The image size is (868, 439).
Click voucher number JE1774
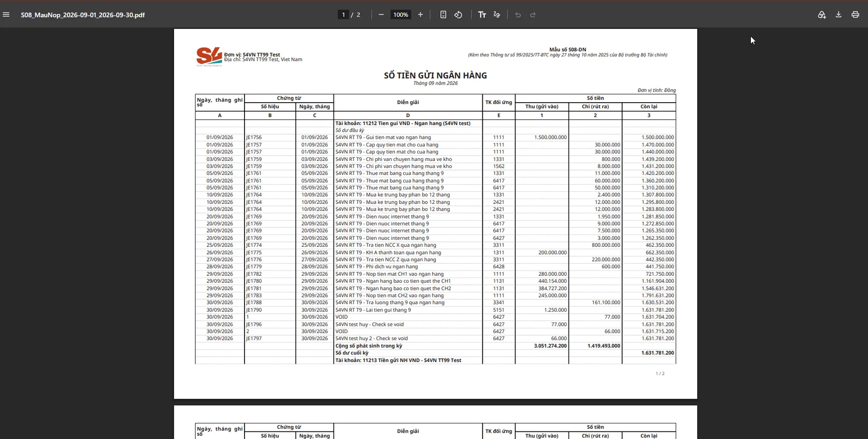click(254, 245)
